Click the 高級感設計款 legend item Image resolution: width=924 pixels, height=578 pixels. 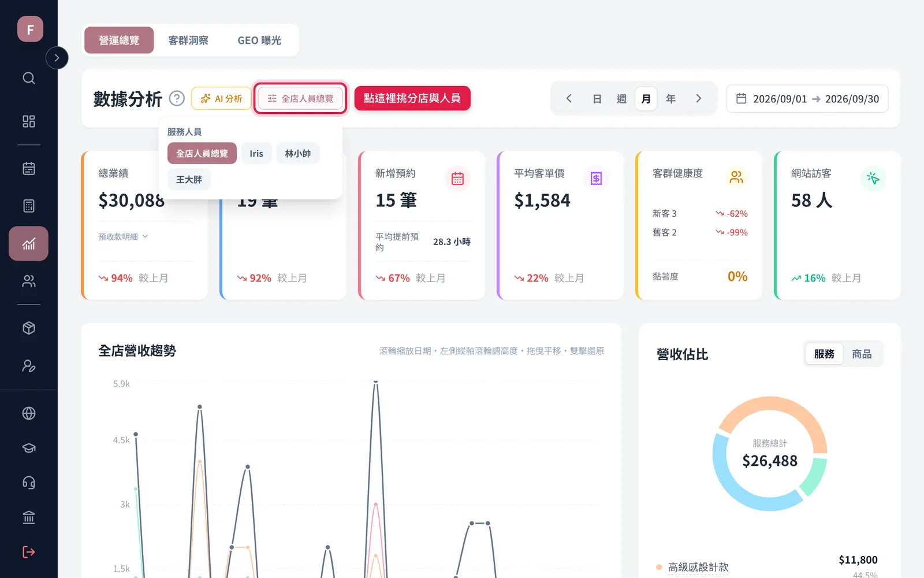tap(698, 567)
